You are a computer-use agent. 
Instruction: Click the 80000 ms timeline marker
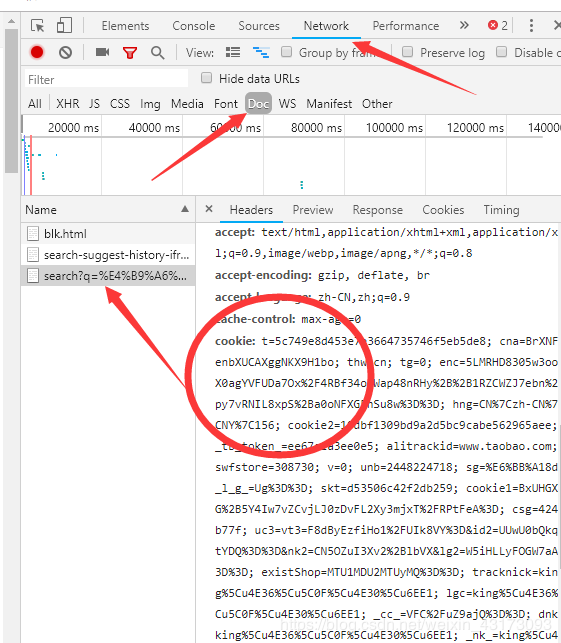[x=316, y=128]
